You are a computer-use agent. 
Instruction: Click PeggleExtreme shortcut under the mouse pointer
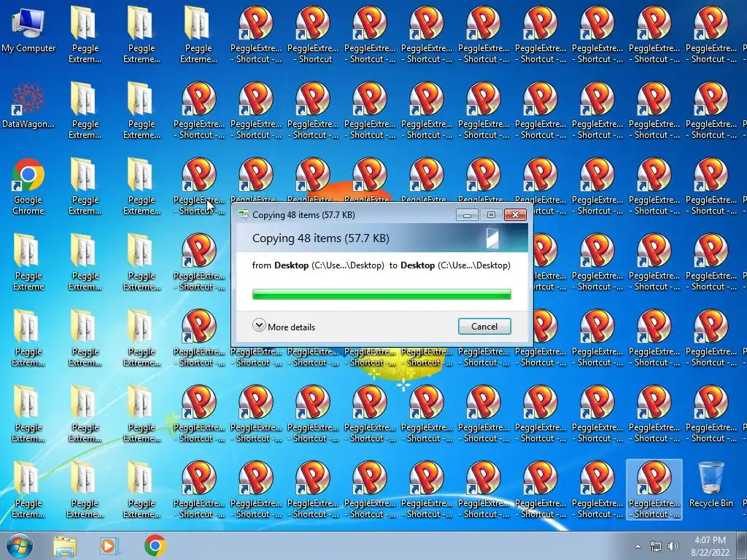point(198,187)
